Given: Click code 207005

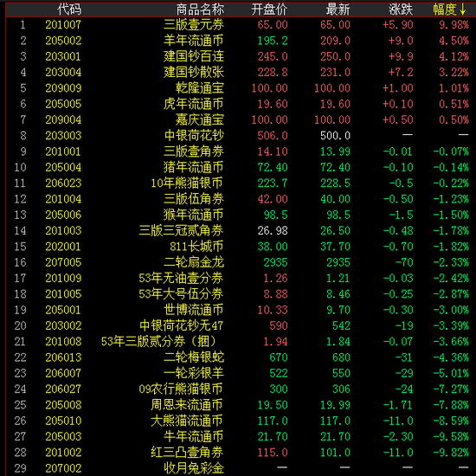Looking at the screenshot, I should pyautogui.click(x=63, y=262).
